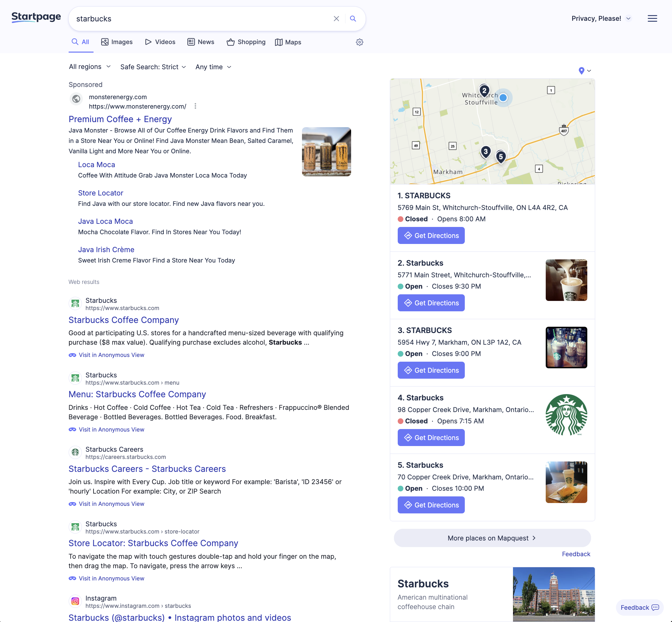The width and height of the screenshot is (672, 622).
Task: Open More places on Mapquest
Action: coord(492,538)
